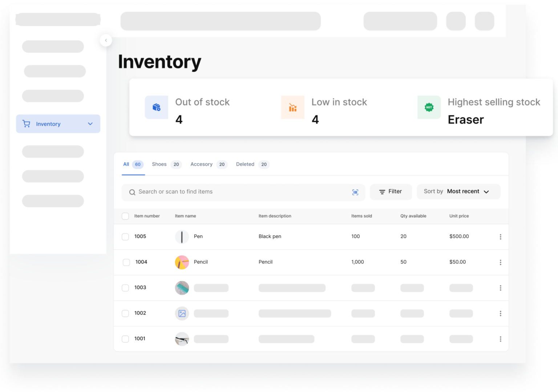Click the Filter button
Viewport: 558px width, 392px height.
(x=391, y=192)
